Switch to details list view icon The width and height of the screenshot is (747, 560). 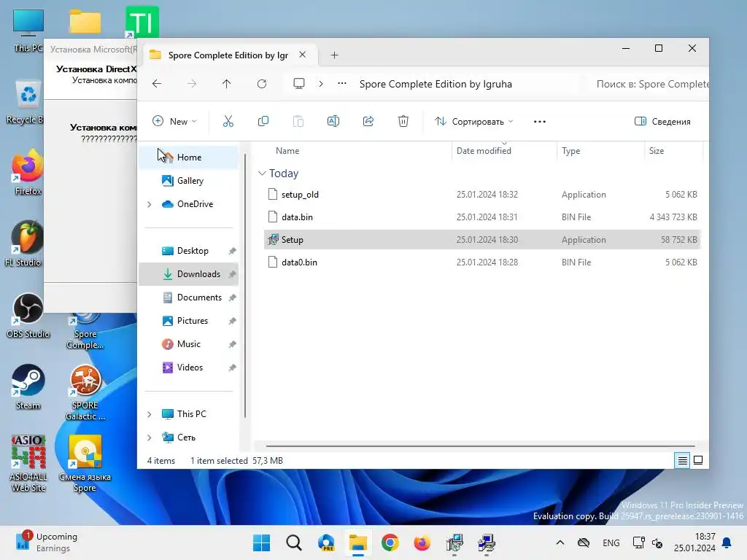(682, 461)
